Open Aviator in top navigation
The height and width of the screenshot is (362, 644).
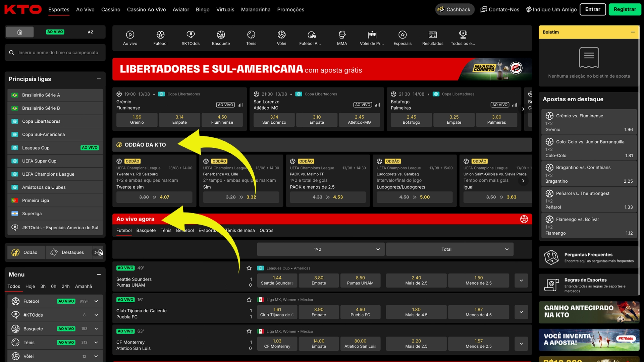(181, 9)
